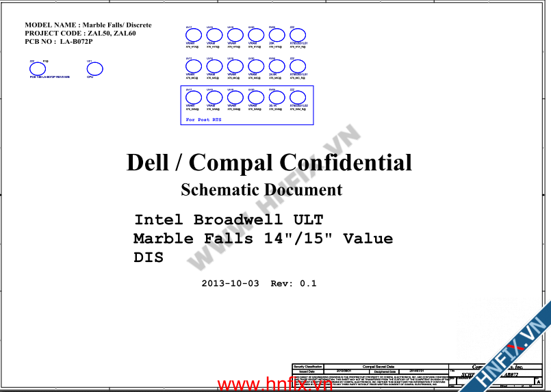
Task: Click the '2013-10-03 Rev: 0.1' date line
Action: click(259, 283)
